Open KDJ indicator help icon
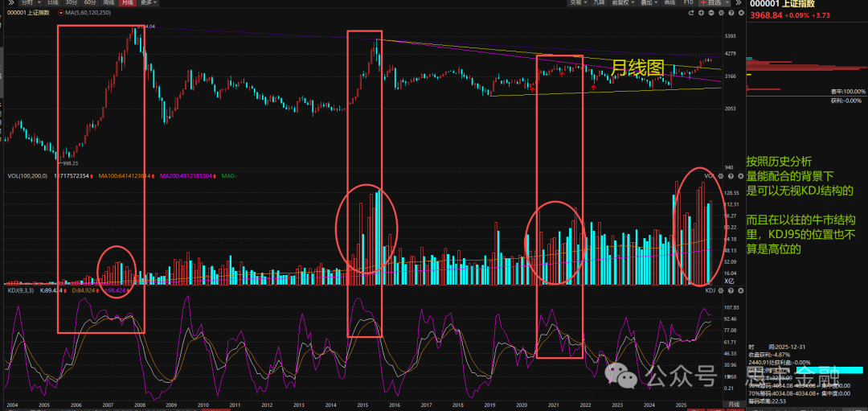 click(x=731, y=290)
